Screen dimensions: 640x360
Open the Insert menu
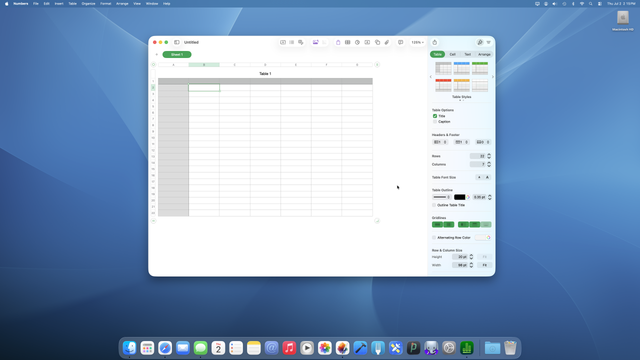click(59, 4)
